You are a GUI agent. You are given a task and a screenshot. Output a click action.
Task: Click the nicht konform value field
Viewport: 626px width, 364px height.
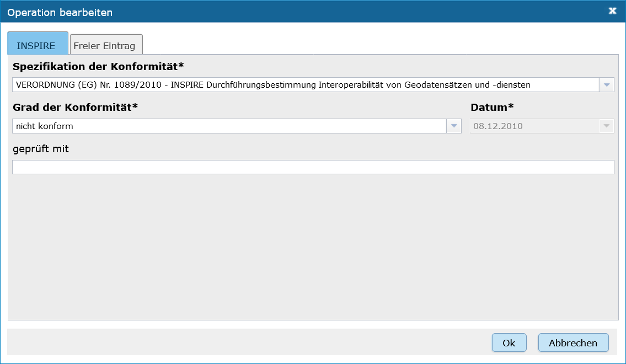pos(229,126)
